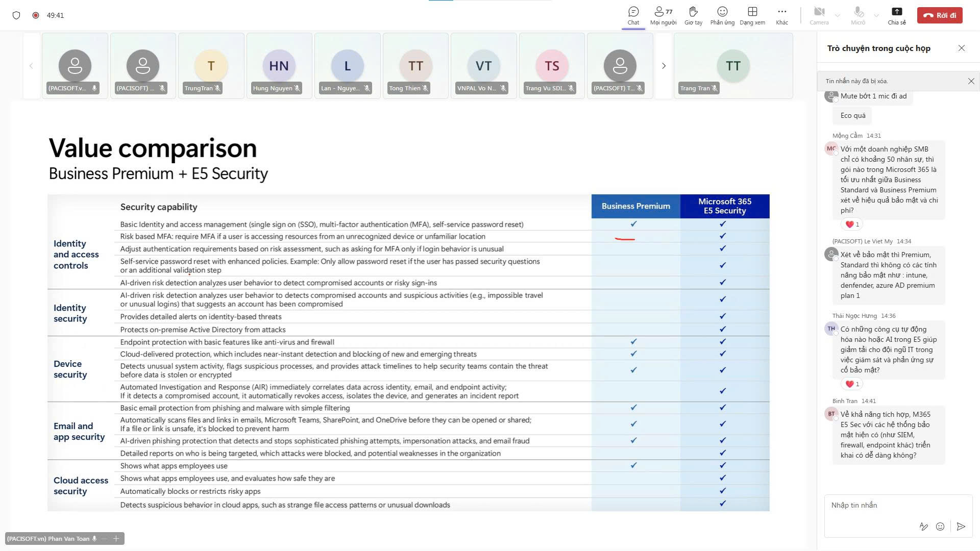Open the Khác more options menu
Screen dimensions: 980x551
point(782,15)
